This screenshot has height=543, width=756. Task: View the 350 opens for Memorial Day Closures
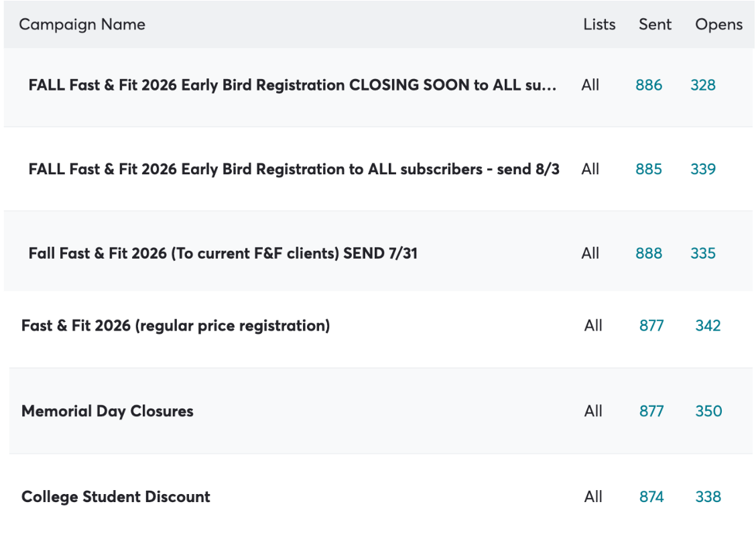(x=708, y=412)
